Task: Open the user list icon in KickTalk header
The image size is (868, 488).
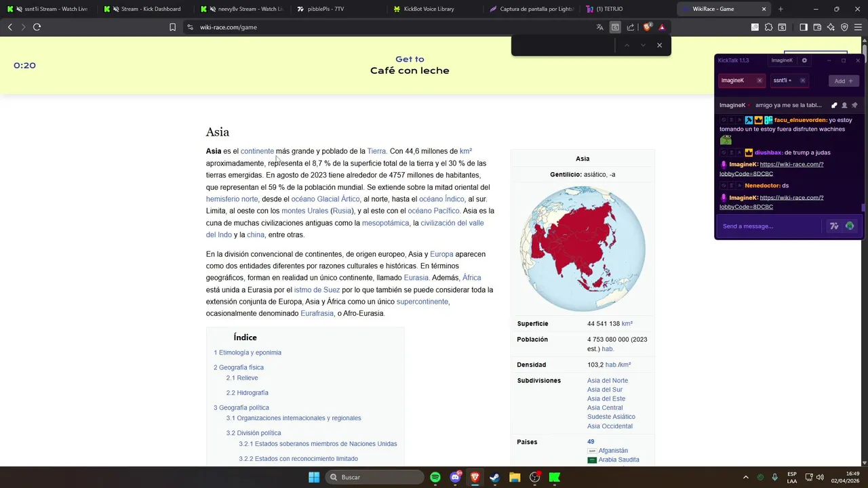Action: 844,105
